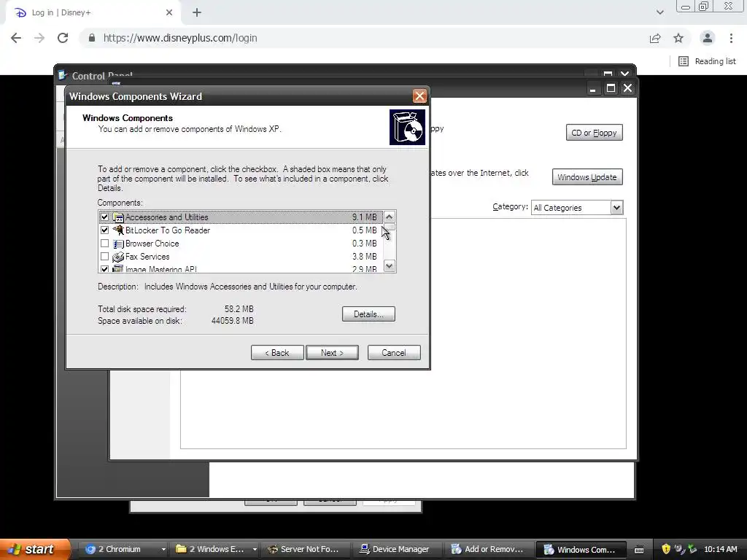Click the 9.1 MB size value
Viewport: 747px width, 560px height.
pyautogui.click(x=365, y=217)
